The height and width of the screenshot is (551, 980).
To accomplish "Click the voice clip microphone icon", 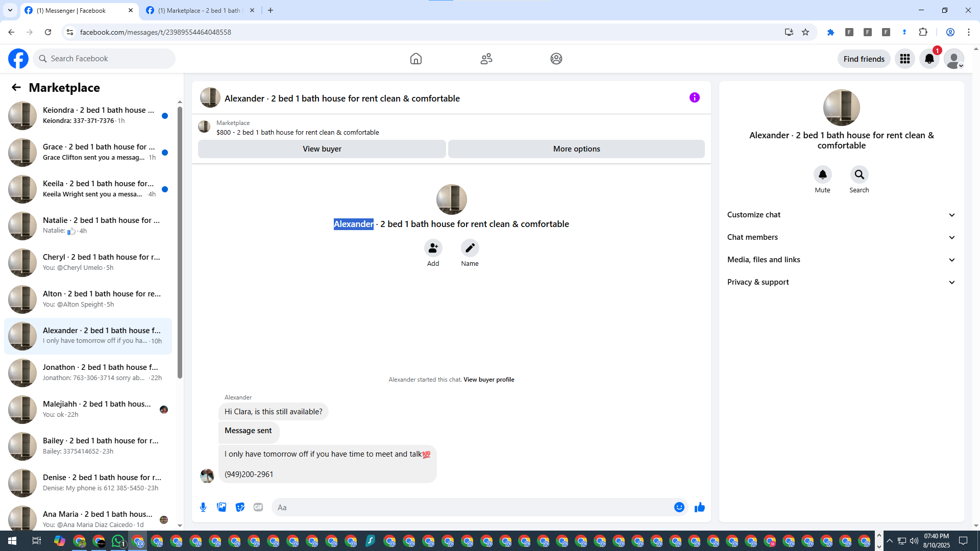I will [x=203, y=507].
